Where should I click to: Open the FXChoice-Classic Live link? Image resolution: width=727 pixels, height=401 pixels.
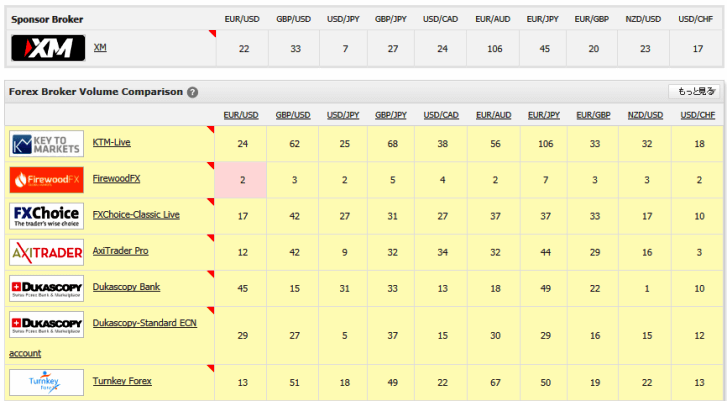pyautogui.click(x=136, y=215)
